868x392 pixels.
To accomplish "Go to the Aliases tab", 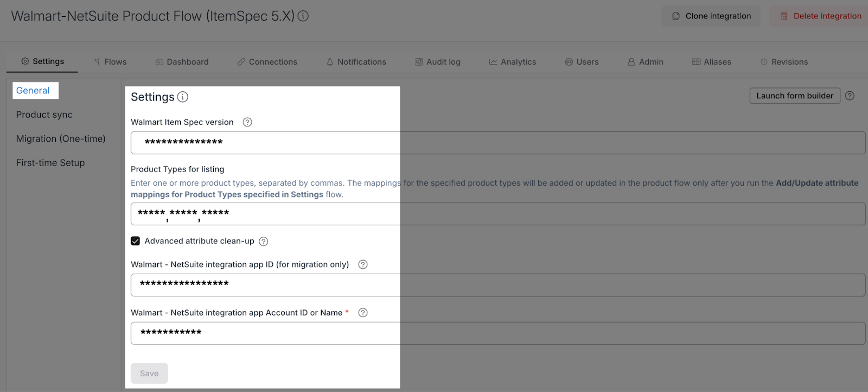I will point(712,62).
